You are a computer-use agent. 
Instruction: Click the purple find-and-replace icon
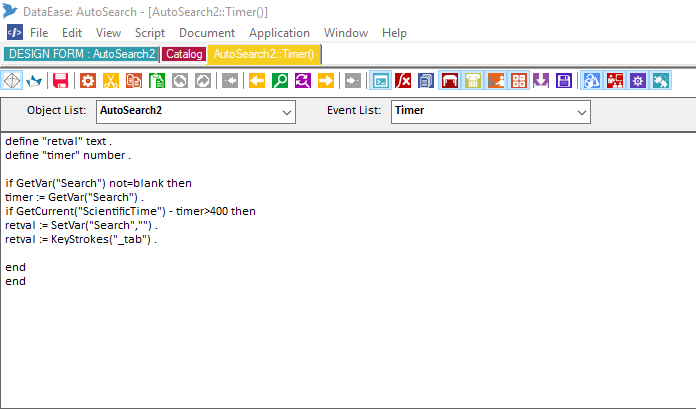(303, 81)
